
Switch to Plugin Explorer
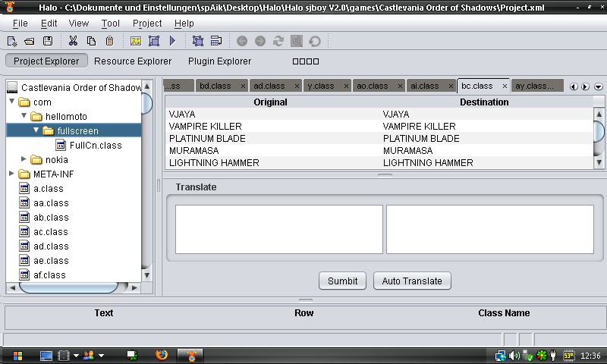219,61
